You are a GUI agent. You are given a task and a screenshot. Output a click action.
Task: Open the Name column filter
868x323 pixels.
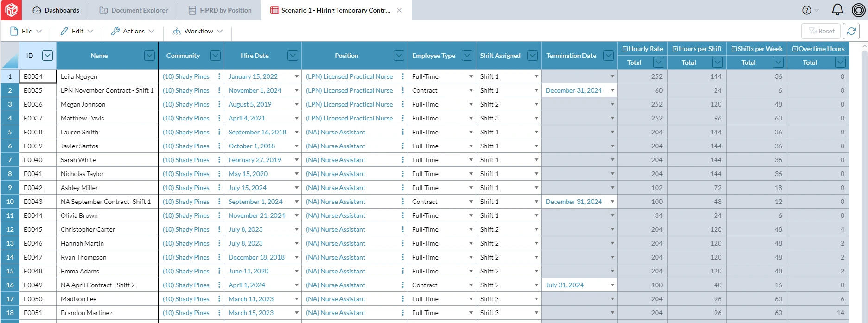149,56
